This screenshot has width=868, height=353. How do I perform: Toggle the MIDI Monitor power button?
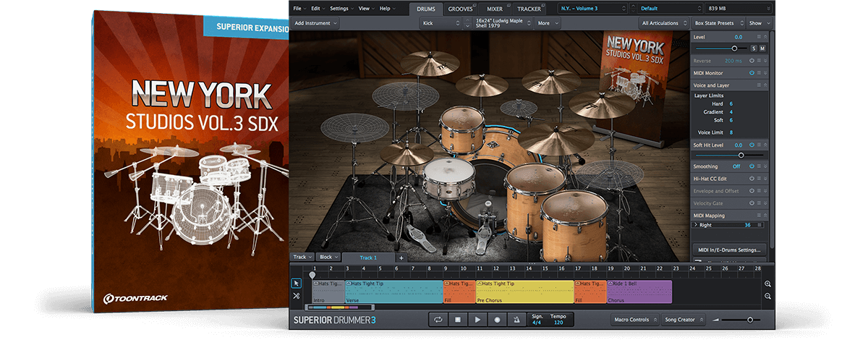pyautogui.click(x=752, y=73)
